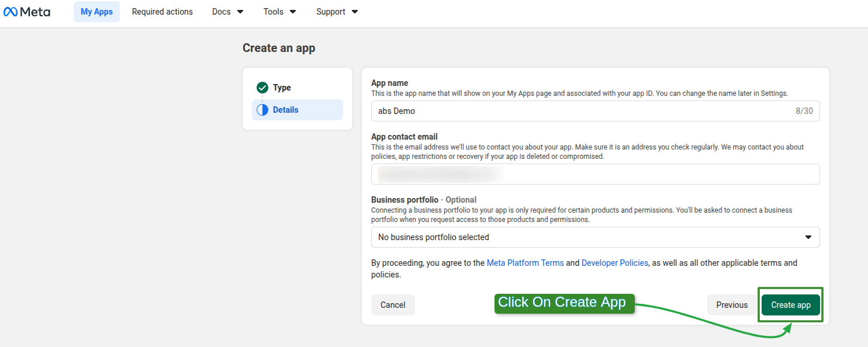868x347 pixels.
Task: Click the chevron next to Support
Action: (354, 11)
